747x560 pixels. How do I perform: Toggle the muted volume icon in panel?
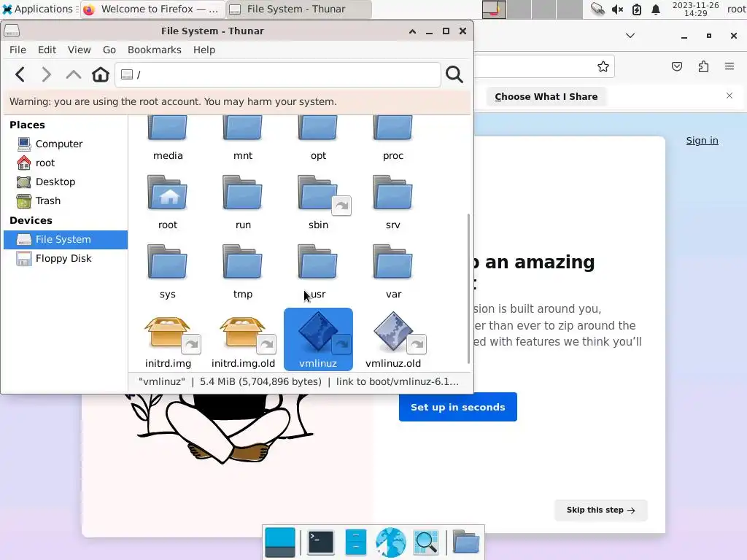[x=617, y=9]
